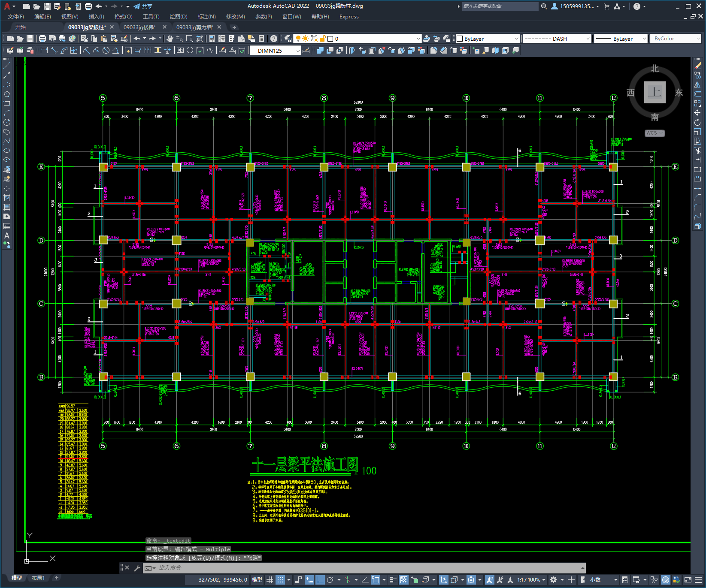
Task: Click the Aligned dimension tool icon
Action: [54, 50]
